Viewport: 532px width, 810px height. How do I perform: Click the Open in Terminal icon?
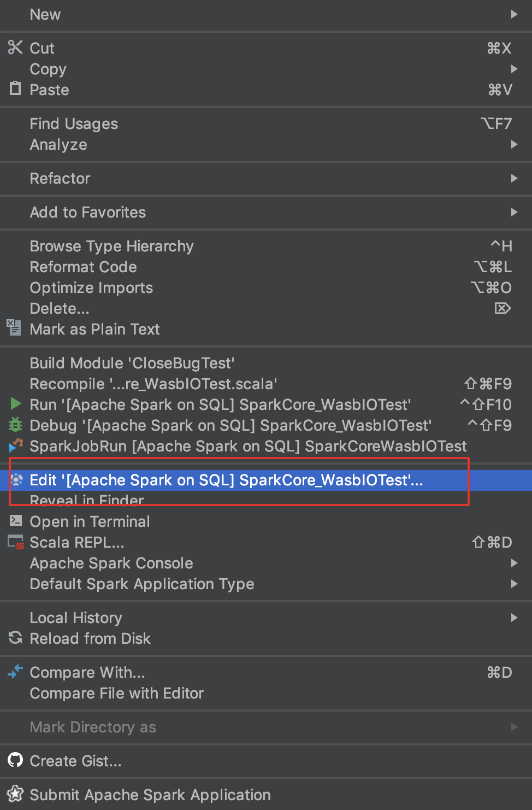point(15,521)
